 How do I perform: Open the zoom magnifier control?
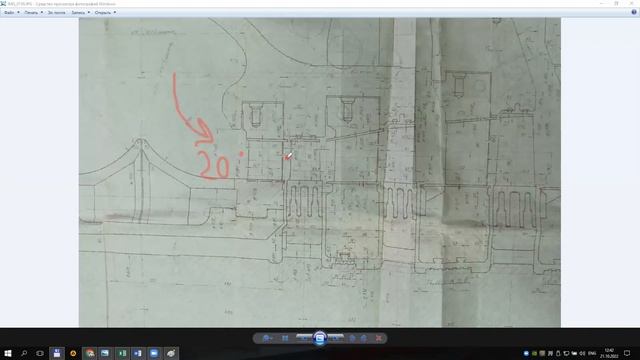coord(267,338)
